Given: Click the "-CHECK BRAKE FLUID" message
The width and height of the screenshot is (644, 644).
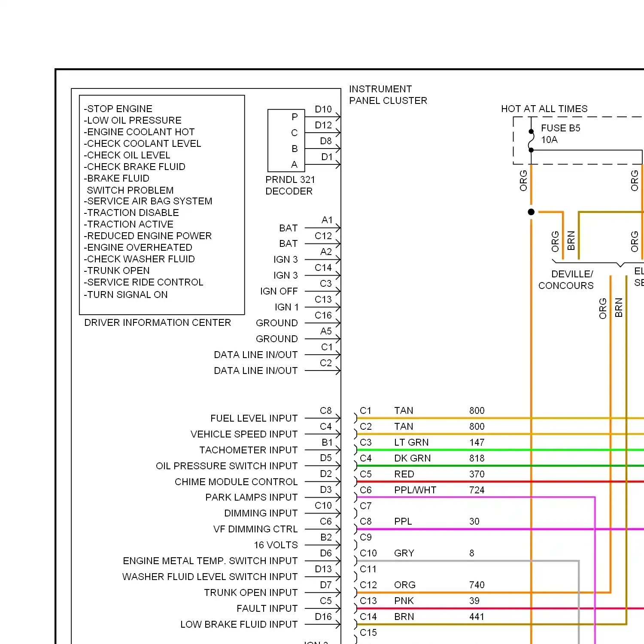Looking at the screenshot, I should pos(135,167).
